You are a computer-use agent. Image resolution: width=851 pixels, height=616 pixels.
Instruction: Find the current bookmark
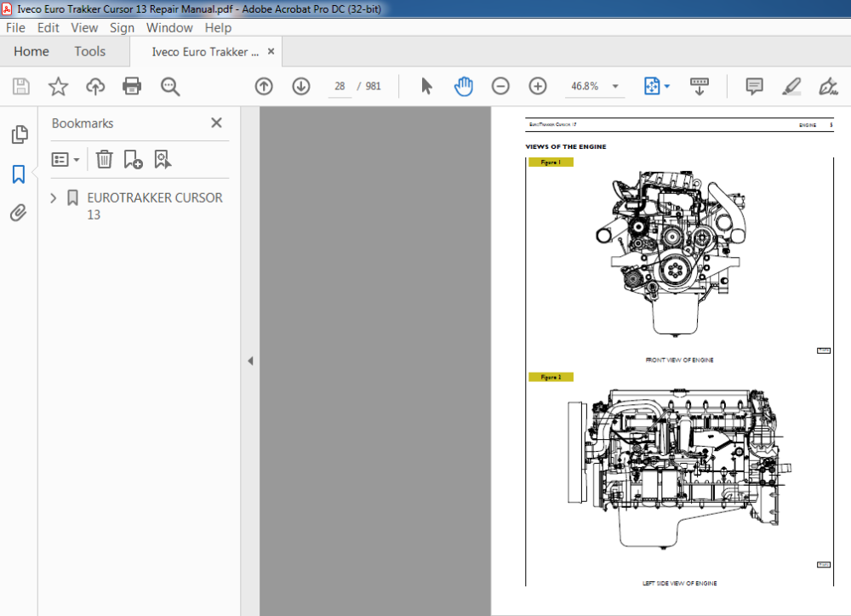tap(163, 160)
